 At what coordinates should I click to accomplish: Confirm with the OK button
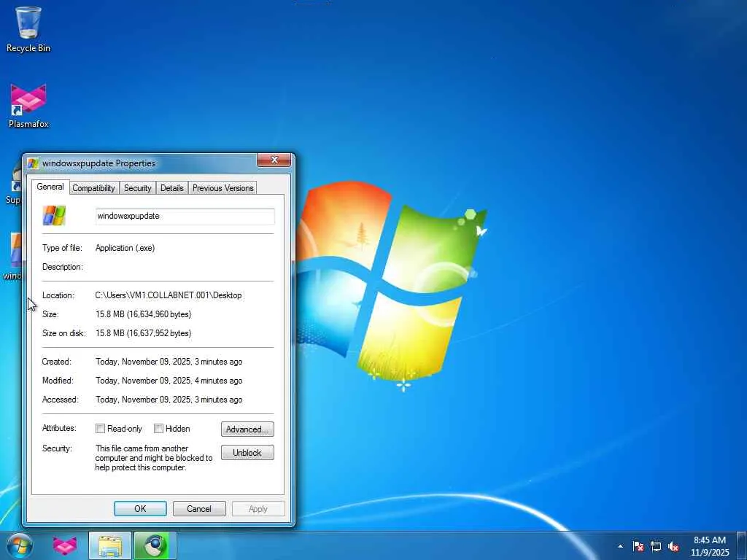pos(140,508)
